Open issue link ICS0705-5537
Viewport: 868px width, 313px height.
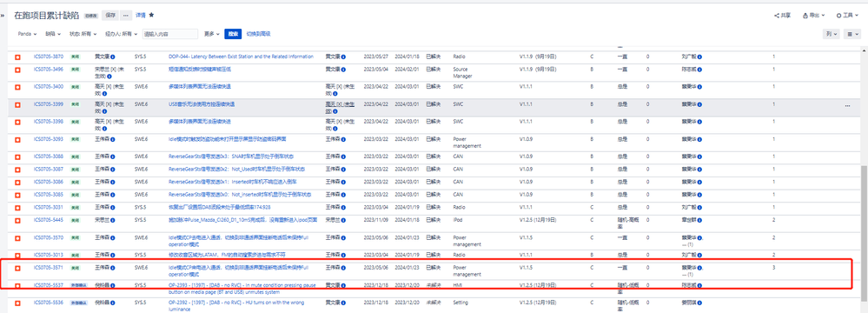48,285
